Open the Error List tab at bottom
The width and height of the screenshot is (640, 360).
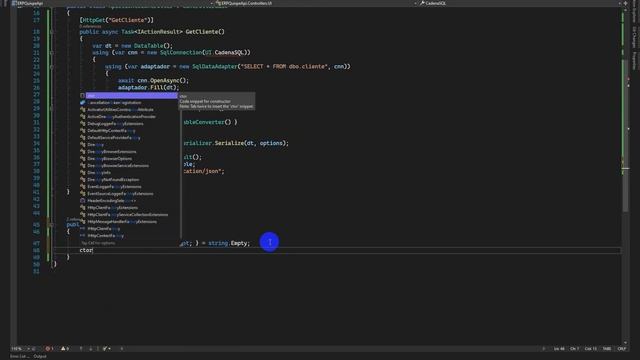tap(19, 356)
